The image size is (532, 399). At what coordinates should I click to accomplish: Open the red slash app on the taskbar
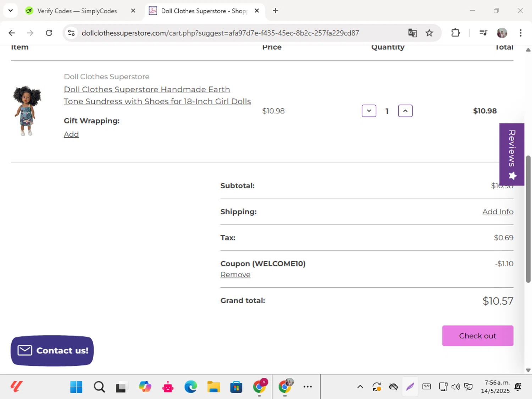coord(16,387)
